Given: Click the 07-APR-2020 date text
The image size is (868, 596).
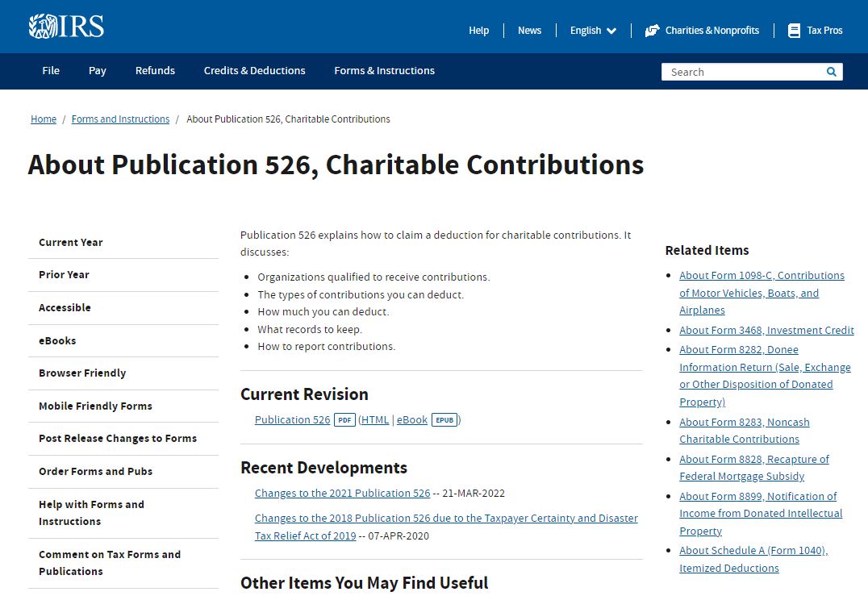Looking at the screenshot, I should tap(399, 536).
